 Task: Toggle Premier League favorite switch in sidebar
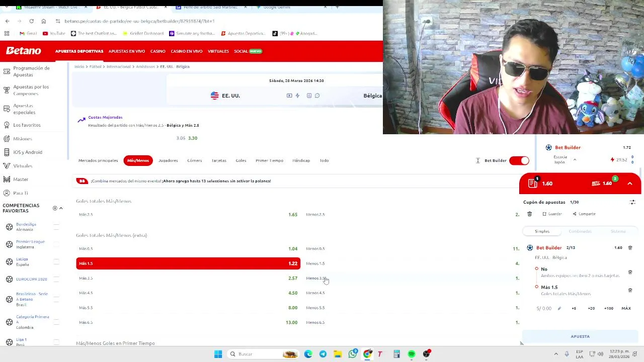(x=56, y=244)
